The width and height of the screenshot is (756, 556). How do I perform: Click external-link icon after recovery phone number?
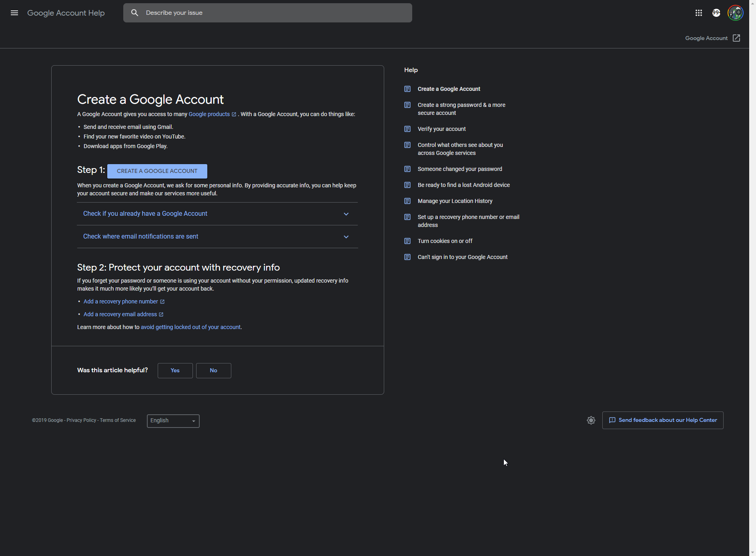coord(162,302)
